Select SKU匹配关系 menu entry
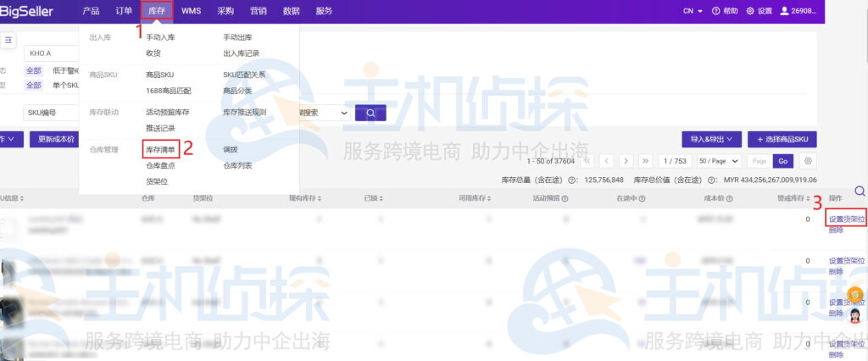Viewport: 868px width, 361px height. [244, 75]
